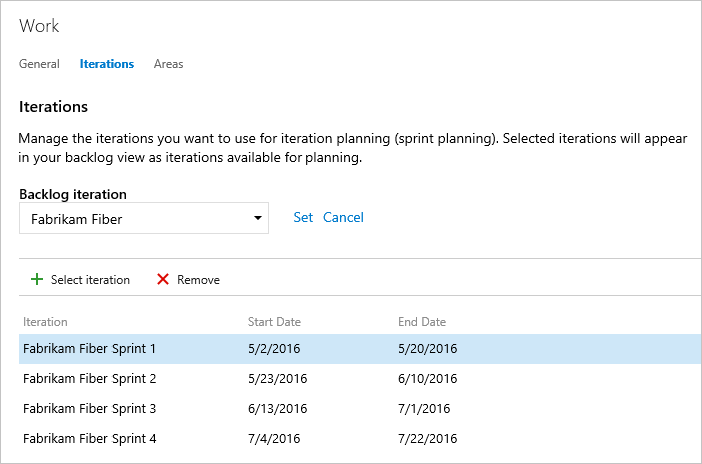Click the Iterations section heading
Screen dimensions: 702x464
coord(53,107)
